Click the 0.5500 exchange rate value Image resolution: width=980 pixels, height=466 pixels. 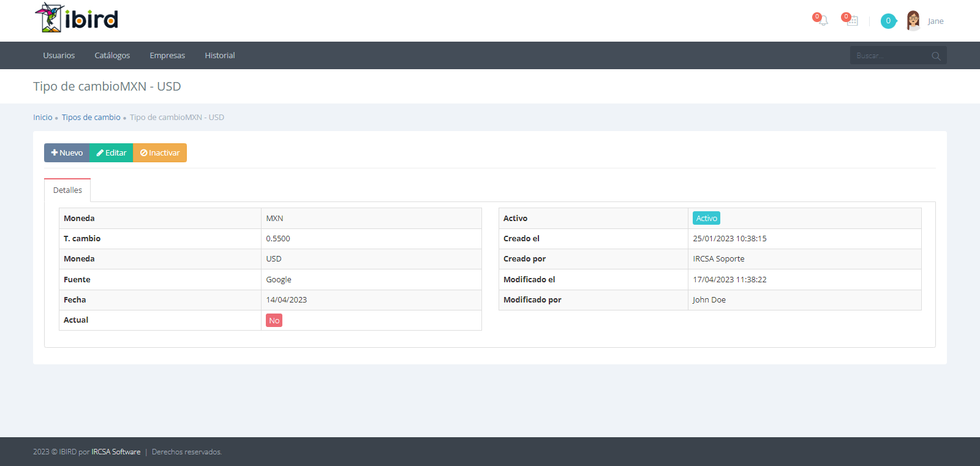tap(278, 238)
